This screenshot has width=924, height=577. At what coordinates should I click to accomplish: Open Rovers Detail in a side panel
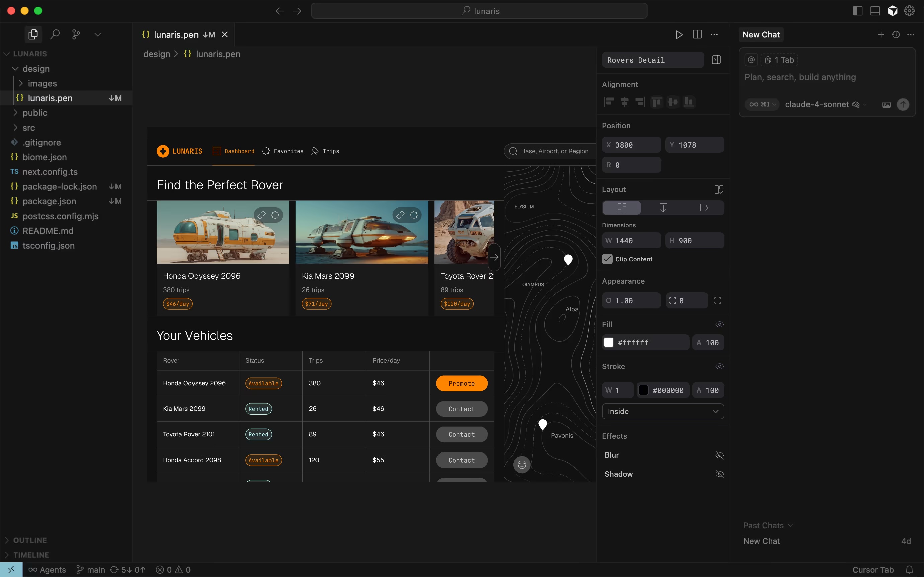716,59
